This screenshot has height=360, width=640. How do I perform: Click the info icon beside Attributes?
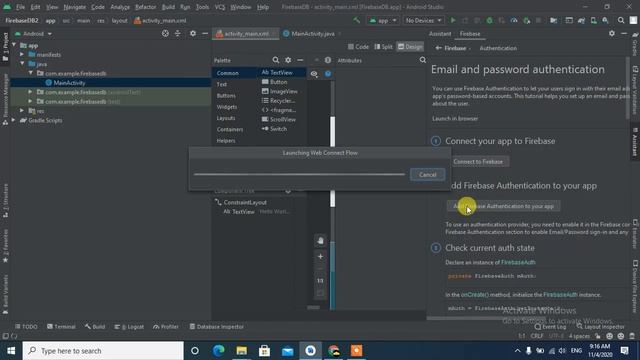(328, 60)
